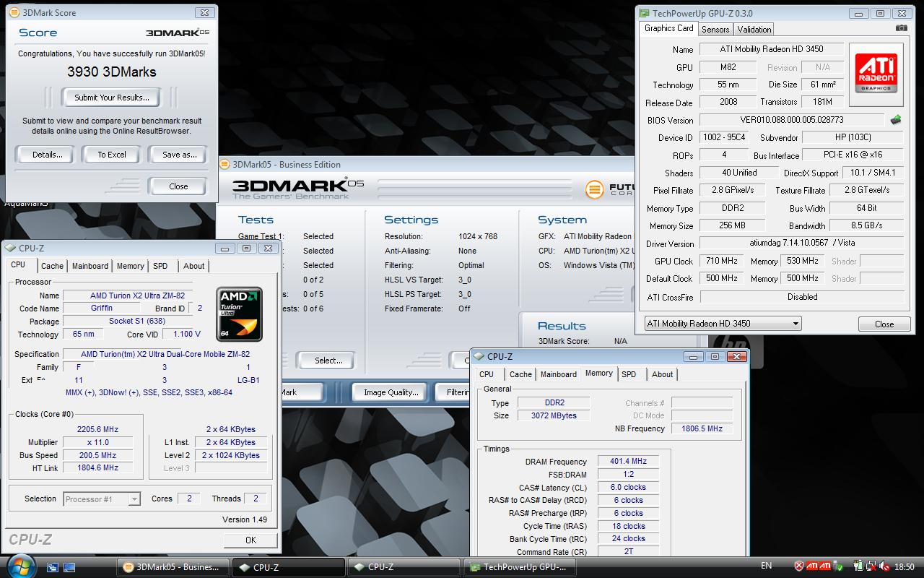
Task: Click the 3DMark Score window title icon
Action: 14,12
